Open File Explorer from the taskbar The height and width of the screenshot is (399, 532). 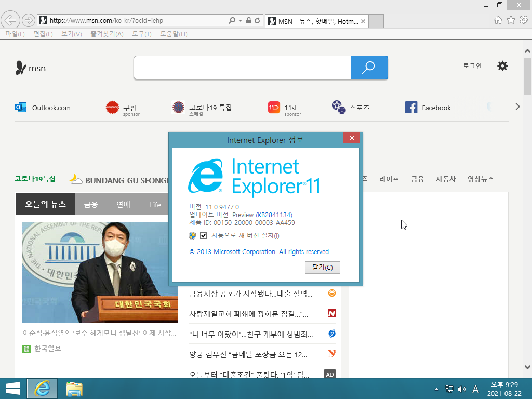coord(74,389)
